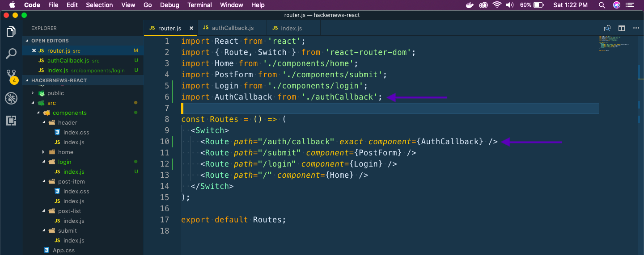Screen dimensions: 644x255
Task: Click the Open Changes icon in editor toolbar
Action: coord(607,28)
